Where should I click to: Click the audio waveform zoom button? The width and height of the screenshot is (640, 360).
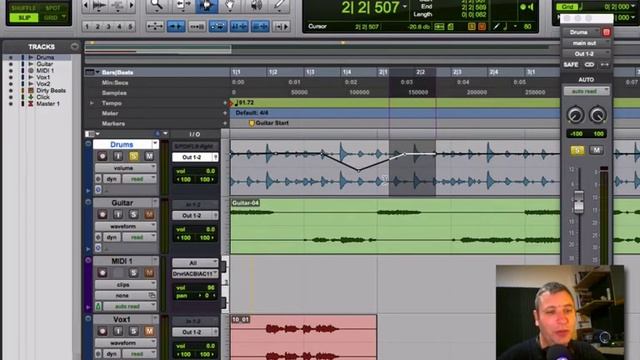[x=99, y=5]
